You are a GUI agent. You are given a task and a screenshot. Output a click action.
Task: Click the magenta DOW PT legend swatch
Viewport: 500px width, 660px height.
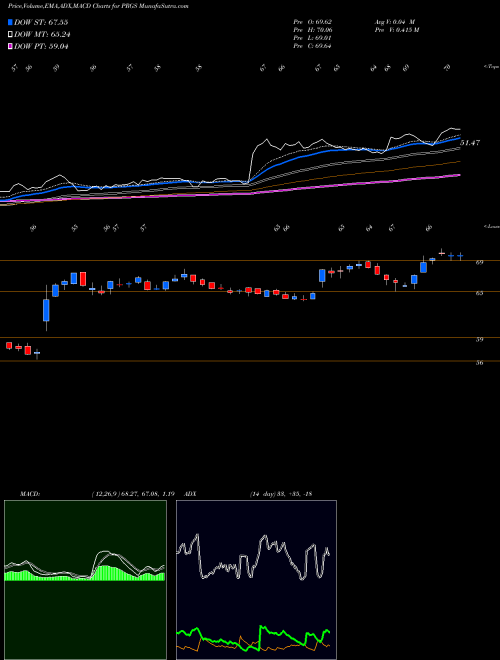point(10,46)
